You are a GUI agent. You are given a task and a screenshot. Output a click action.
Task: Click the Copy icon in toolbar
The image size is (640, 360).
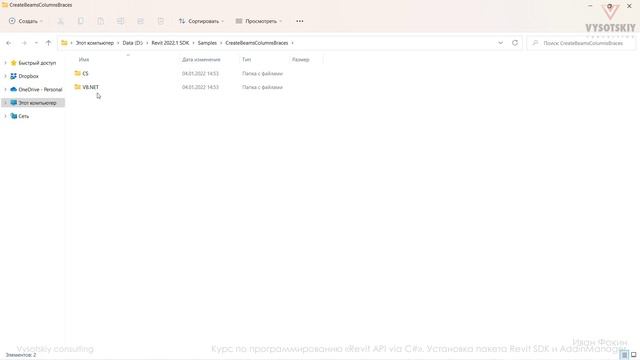coord(80,21)
